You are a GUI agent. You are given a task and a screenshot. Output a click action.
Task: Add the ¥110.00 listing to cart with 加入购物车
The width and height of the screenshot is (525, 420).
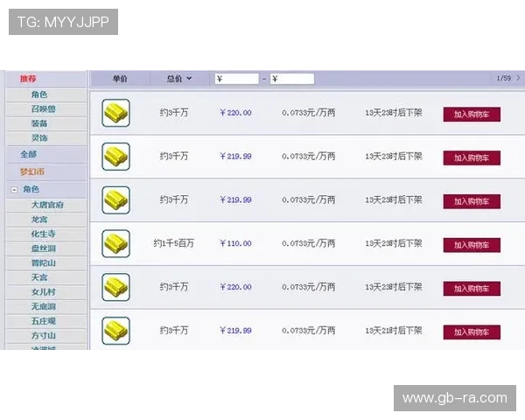tap(472, 244)
